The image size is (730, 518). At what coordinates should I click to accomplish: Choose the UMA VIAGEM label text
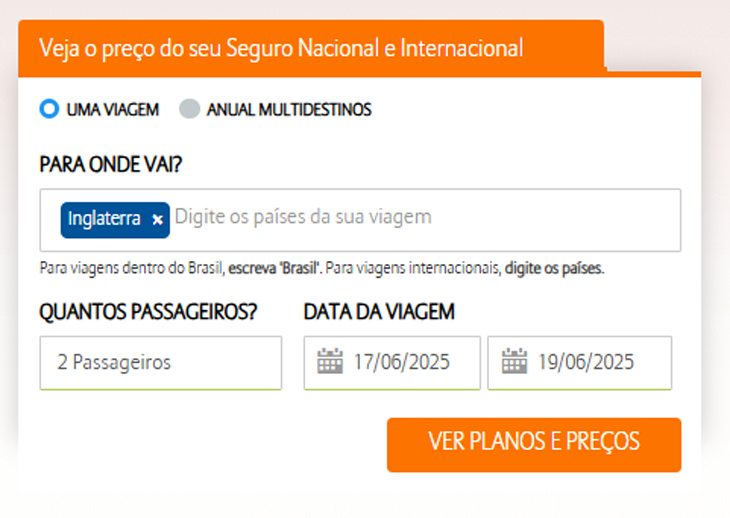[113, 110]
